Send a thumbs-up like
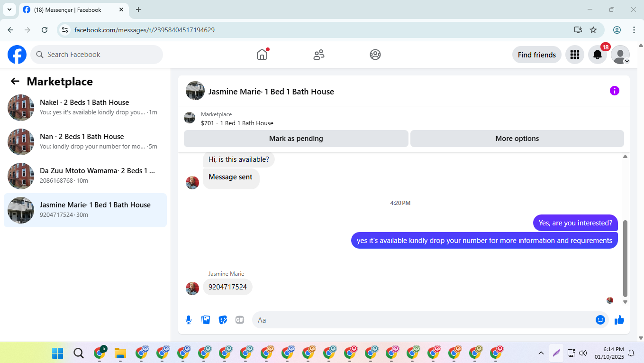The width and height of the screenshot is (644, 363). point(619,320)
